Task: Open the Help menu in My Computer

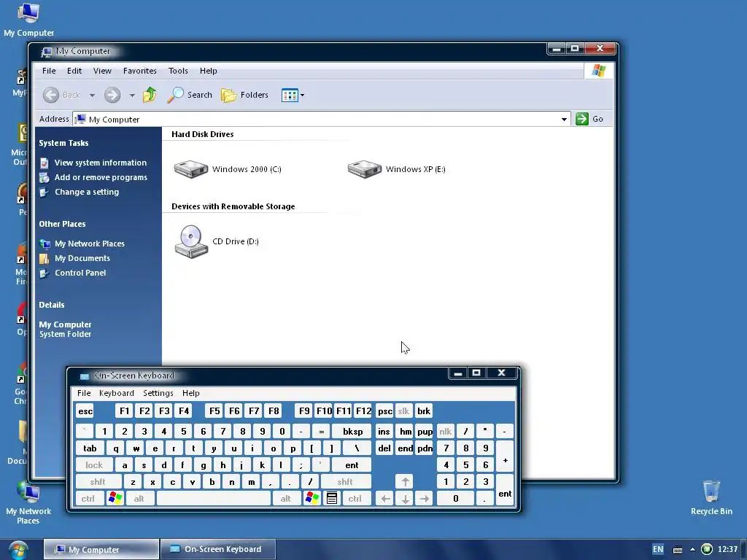Action: point(208,71)
